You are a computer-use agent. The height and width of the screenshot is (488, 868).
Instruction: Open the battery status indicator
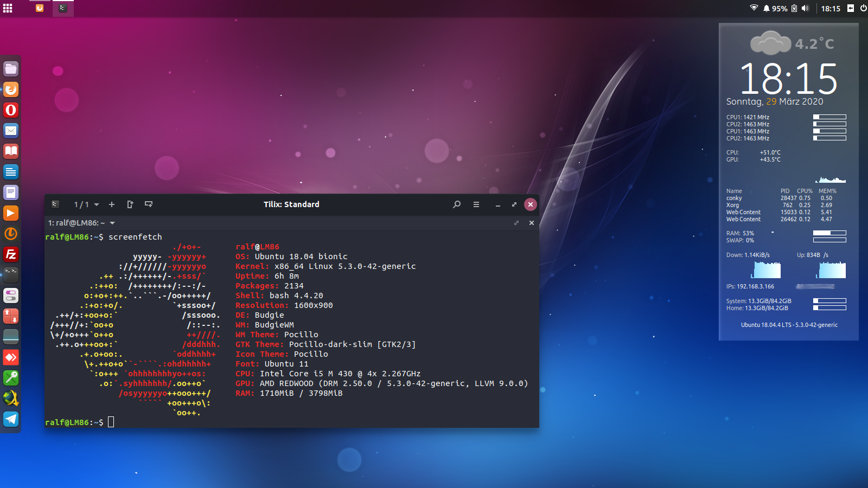794,9
